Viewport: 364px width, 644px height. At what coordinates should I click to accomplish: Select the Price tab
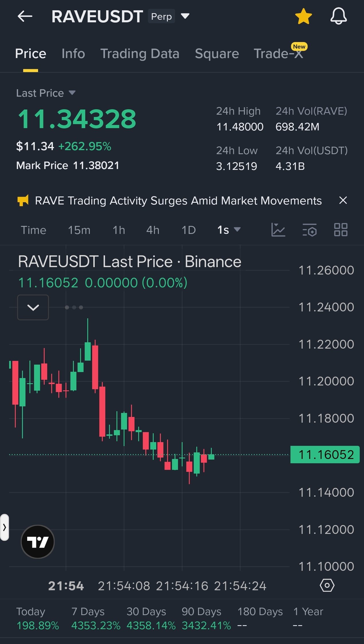(31, 54)
